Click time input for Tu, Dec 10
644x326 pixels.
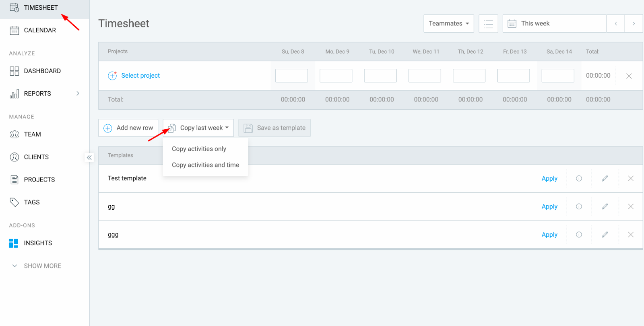coord(380,76)
